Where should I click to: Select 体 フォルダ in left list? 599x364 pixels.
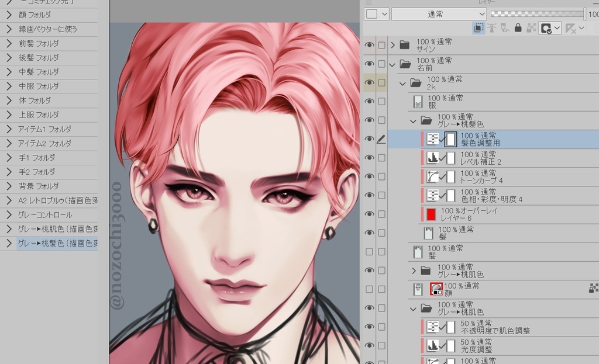[x=35, y=100]
